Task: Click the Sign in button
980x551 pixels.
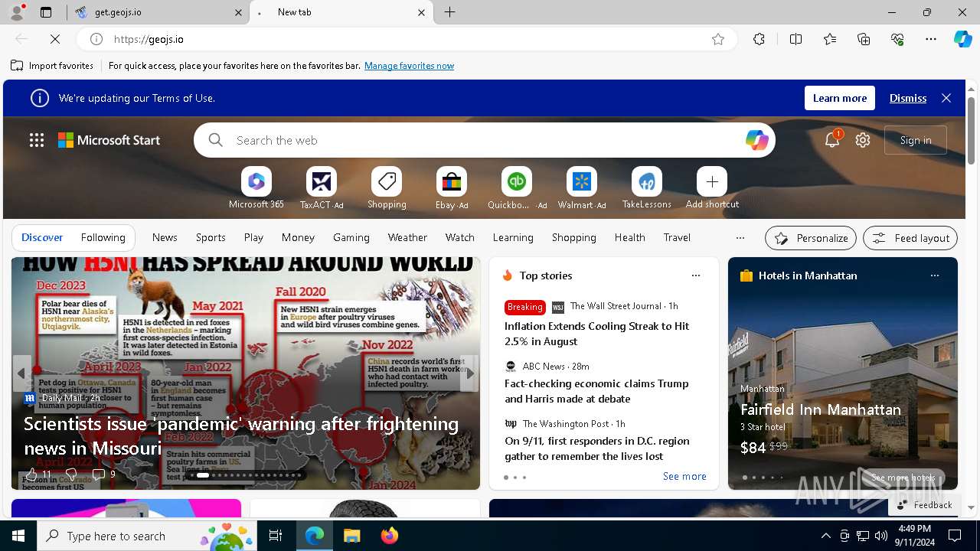Action: (x=916, y=140)
